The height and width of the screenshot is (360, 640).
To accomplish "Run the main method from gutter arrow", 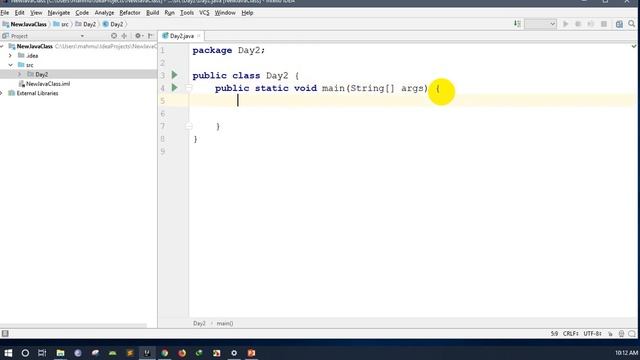I will pos(175,87).
